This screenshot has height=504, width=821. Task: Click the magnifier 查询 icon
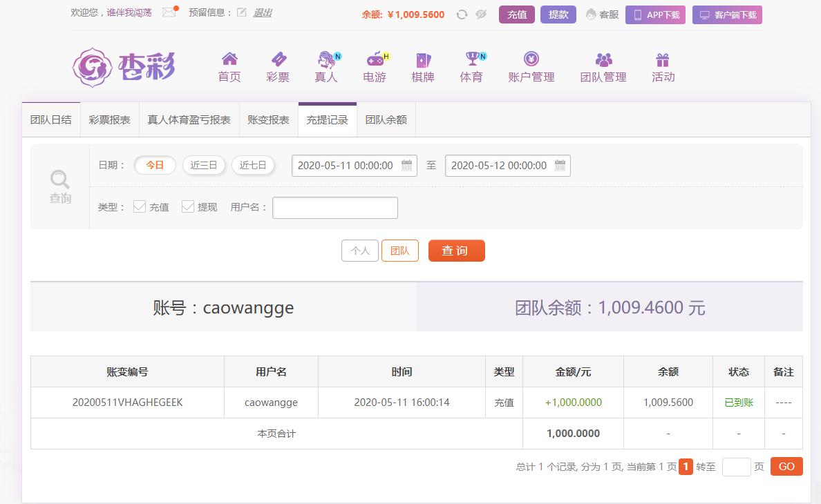click(x=59, y=186)
